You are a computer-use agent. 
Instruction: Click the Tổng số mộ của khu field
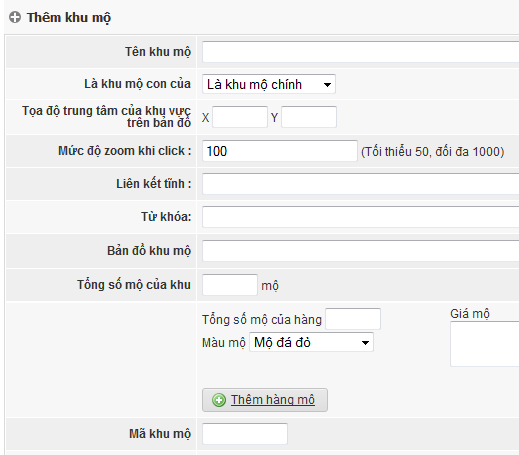[x=230, y=285]
